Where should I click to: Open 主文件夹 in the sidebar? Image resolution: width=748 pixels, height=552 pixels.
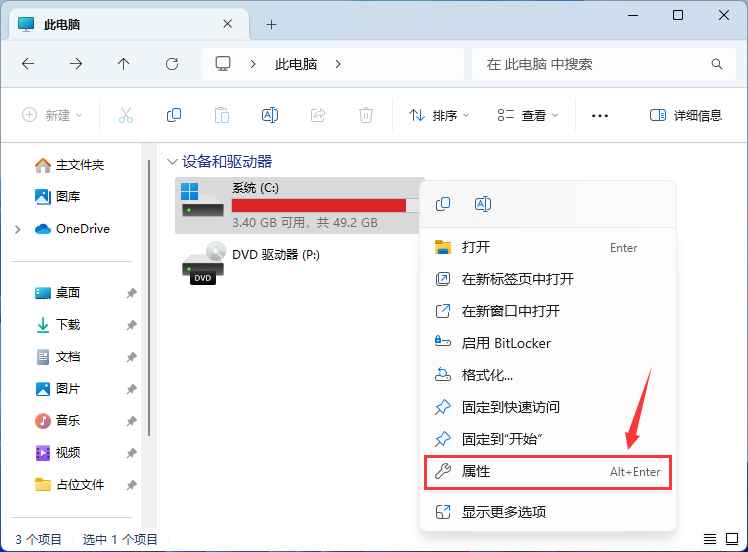click(70, 165)
